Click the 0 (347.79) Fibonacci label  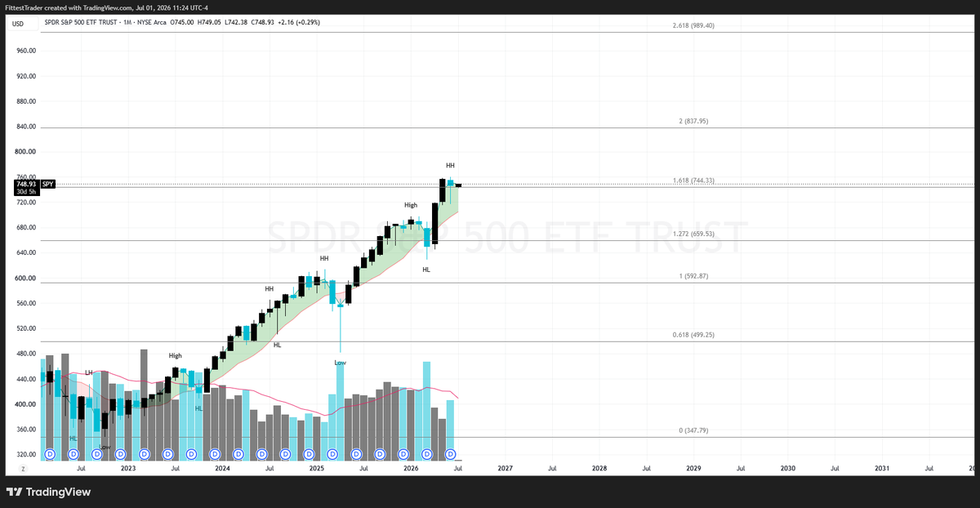point(693,430)
